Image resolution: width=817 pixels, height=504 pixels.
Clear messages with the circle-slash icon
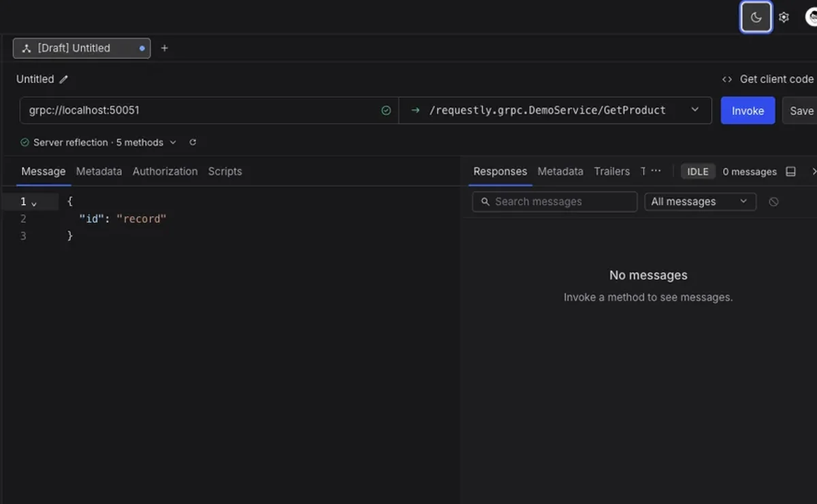point(773,201)
